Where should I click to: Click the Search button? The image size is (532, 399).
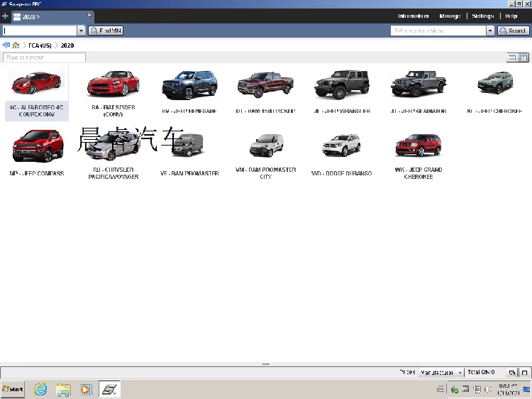tap(514, 31)
